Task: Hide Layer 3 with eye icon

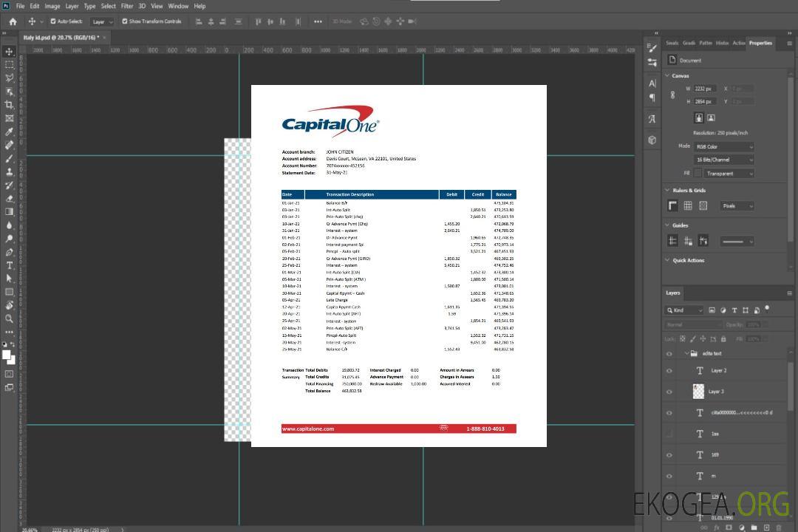Action: (669, 392)
